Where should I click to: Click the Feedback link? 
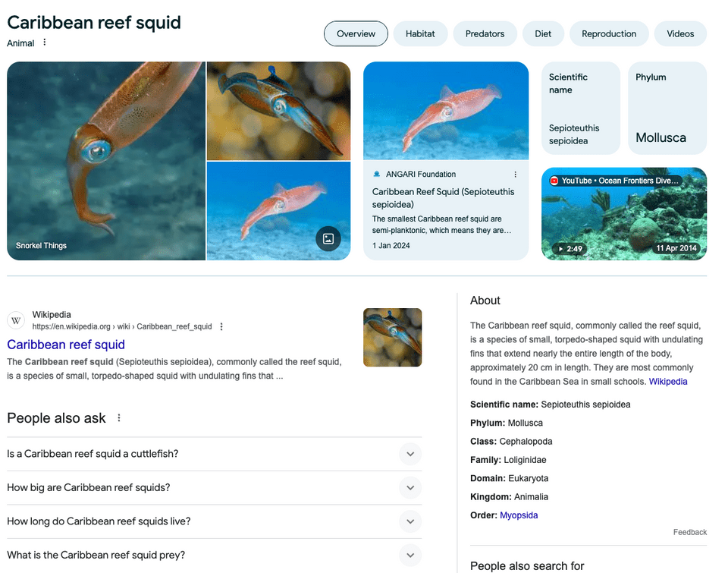[689, 532]
